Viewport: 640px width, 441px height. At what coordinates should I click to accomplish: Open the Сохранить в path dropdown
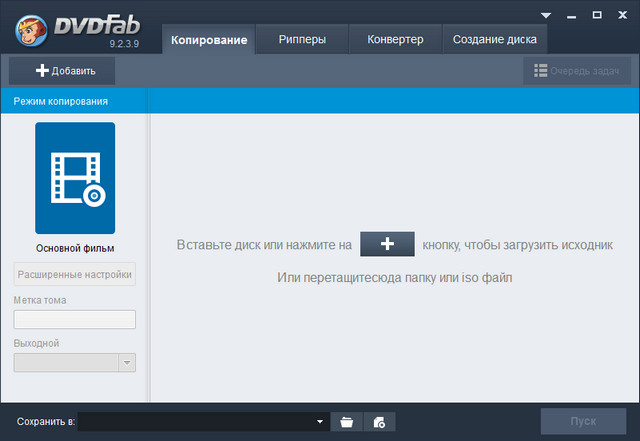[x=320, y=422]
